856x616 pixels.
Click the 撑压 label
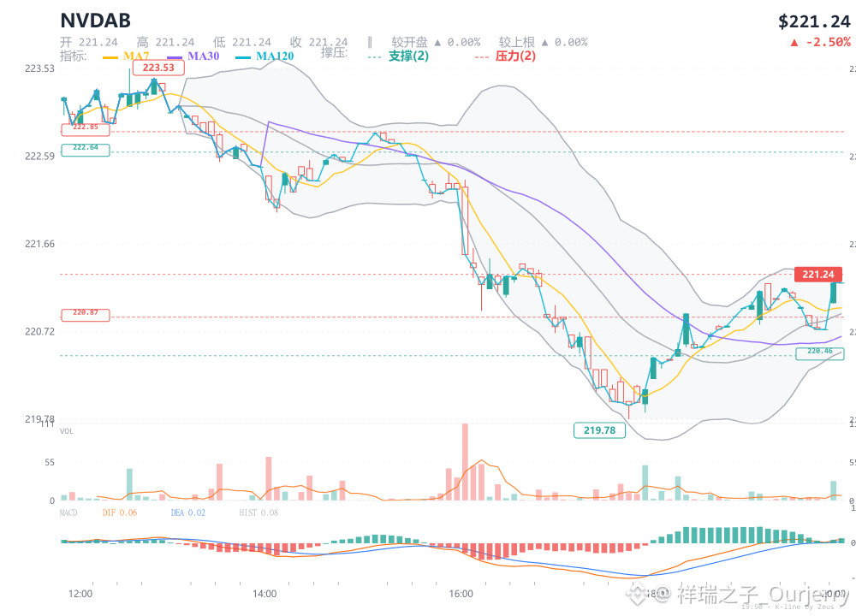pyautogui.click(x=334, y=53)
